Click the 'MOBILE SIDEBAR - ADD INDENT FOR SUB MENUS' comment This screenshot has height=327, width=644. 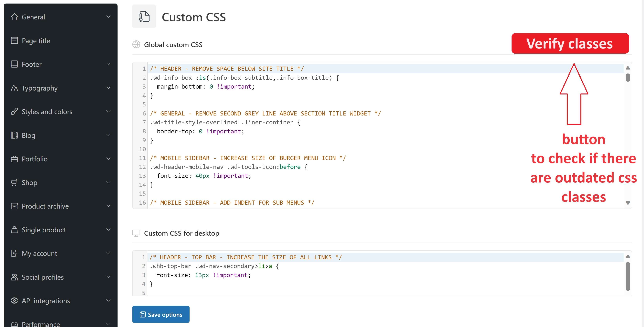coord(232,203)
